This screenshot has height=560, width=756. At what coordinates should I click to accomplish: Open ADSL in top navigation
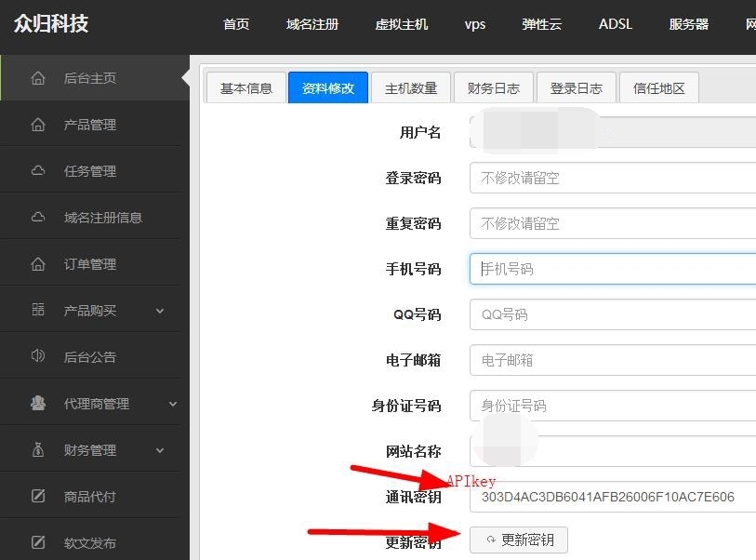point(616,24)
